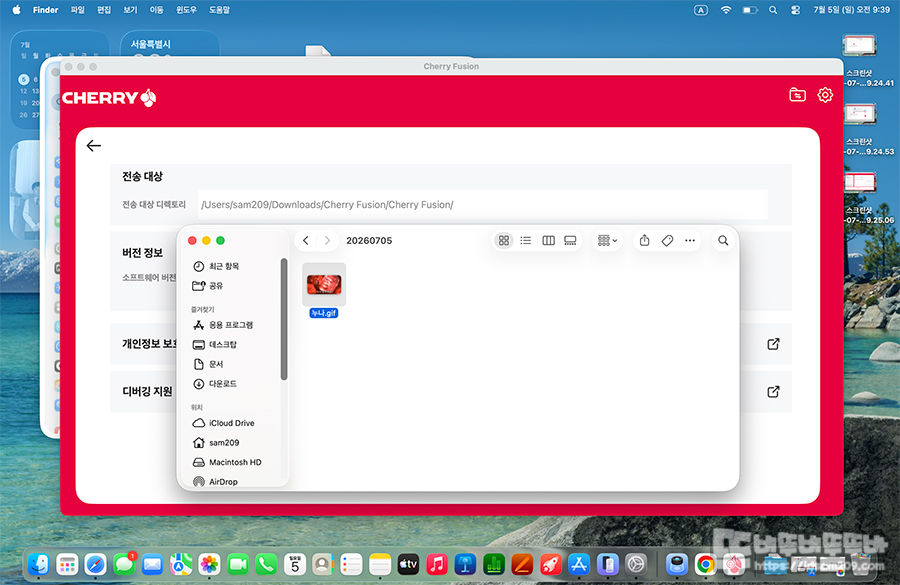Screen dimensions: 900x585
Task: Open the 보기 menu
Action: point(130,10)
